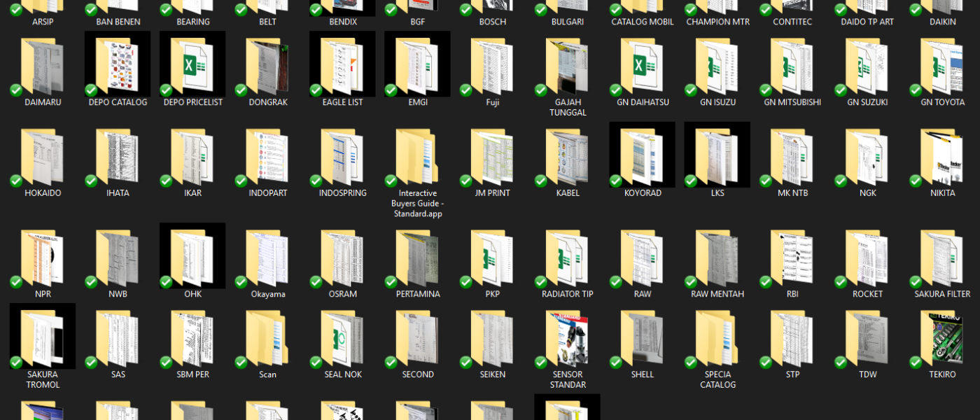The height and width of the screenshot is (420, 980).
Task: Open the PKP folder
Action: tap(492, 259)
